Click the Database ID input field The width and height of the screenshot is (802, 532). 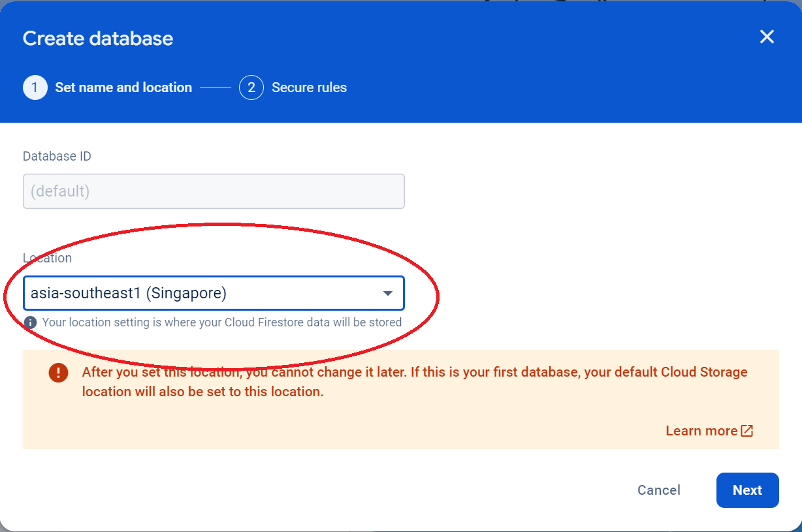point(214,191)
